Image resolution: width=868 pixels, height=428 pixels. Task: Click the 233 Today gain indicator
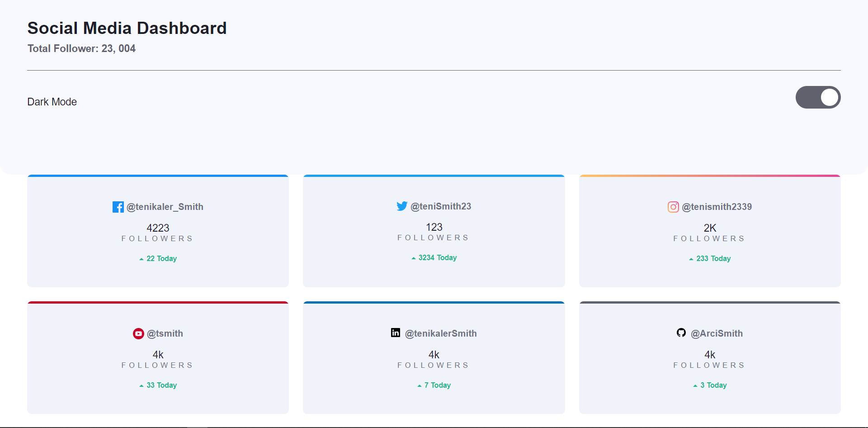coord(713,258)
